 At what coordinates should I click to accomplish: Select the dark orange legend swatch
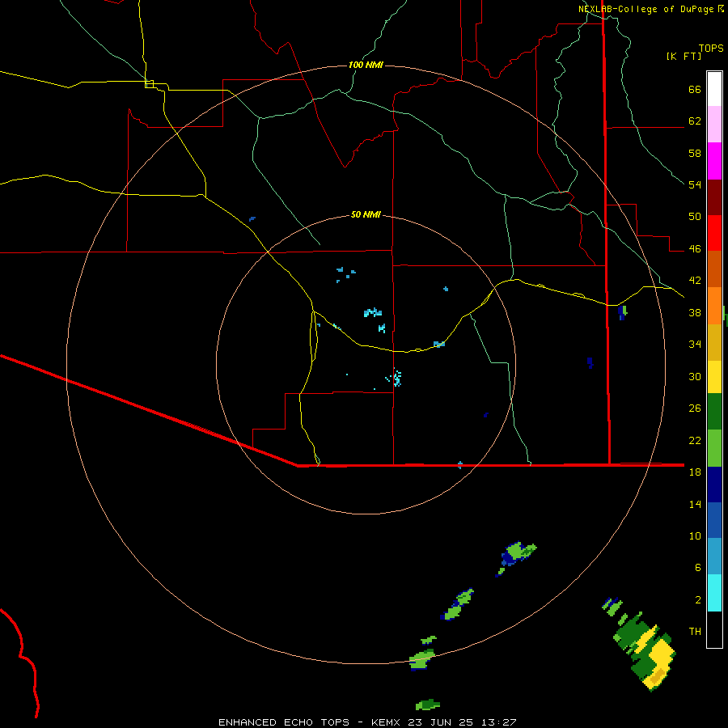(x=714, y=269)
